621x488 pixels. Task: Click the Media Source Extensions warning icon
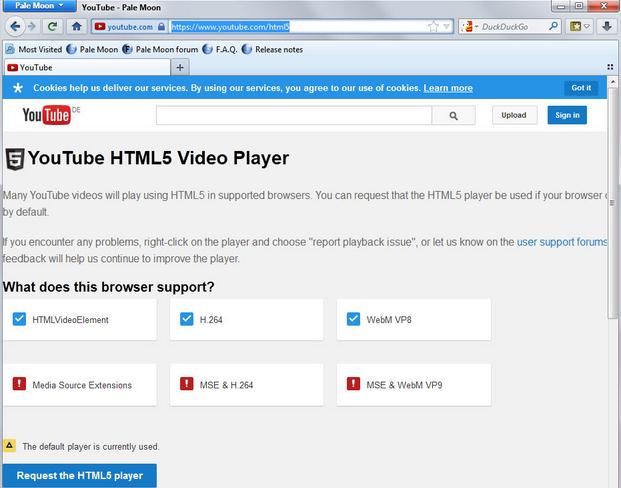[19, 384]
